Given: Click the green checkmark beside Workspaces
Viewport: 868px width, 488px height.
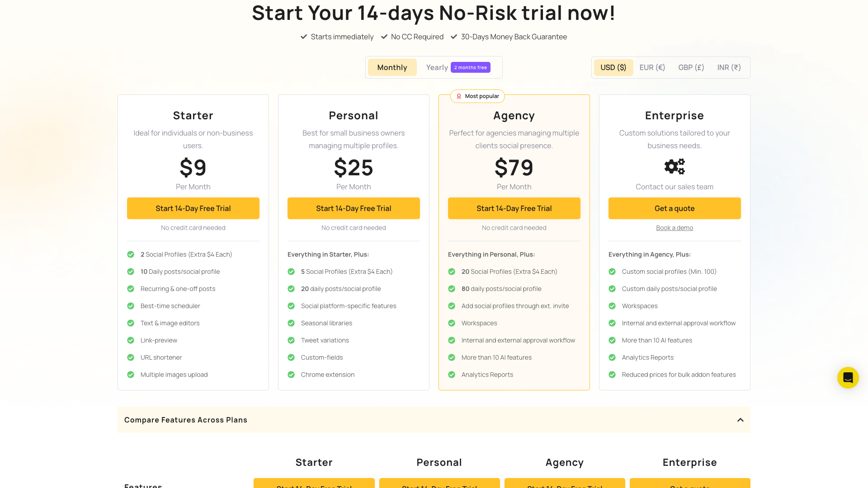Looking at the screenshot, I should (x=452, y=323).
